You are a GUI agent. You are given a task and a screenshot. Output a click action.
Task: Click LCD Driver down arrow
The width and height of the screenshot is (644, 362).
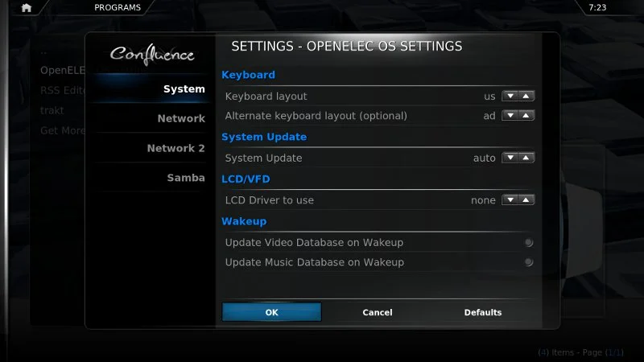pyautogui.click(x=510, y=200)
